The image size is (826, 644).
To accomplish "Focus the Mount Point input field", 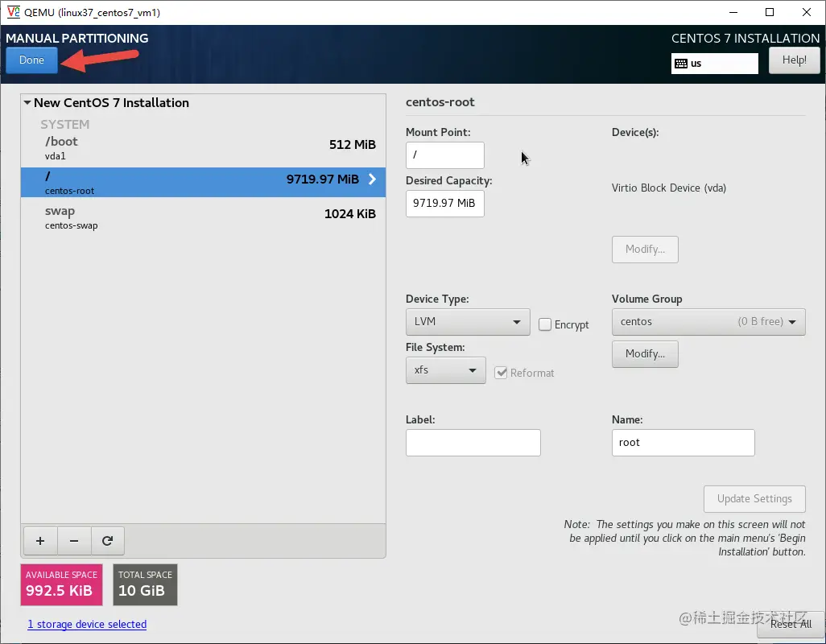I will 444,155.
